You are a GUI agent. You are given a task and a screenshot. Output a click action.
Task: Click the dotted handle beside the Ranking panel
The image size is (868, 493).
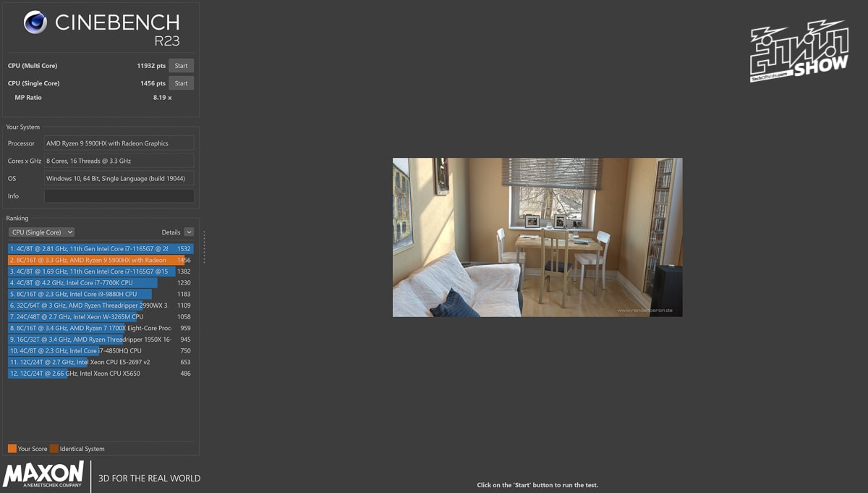[x=204, y=247]
